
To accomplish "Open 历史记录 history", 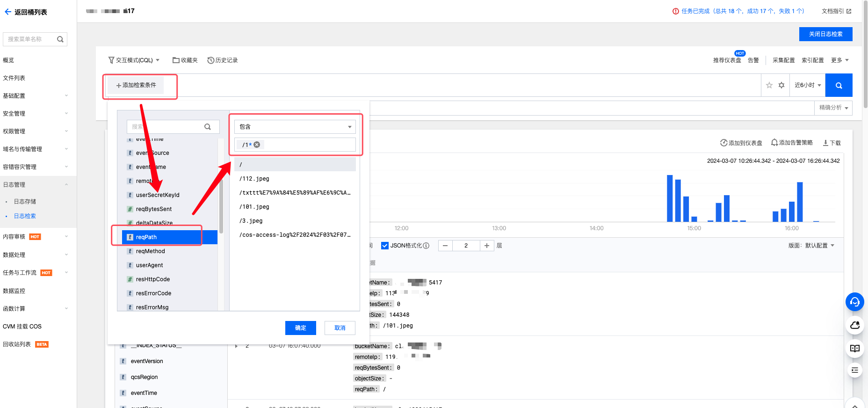I will click(223, 60).
